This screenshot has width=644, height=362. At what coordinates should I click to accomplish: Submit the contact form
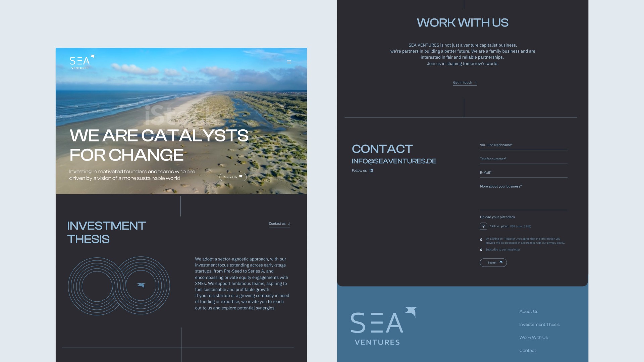493,263
